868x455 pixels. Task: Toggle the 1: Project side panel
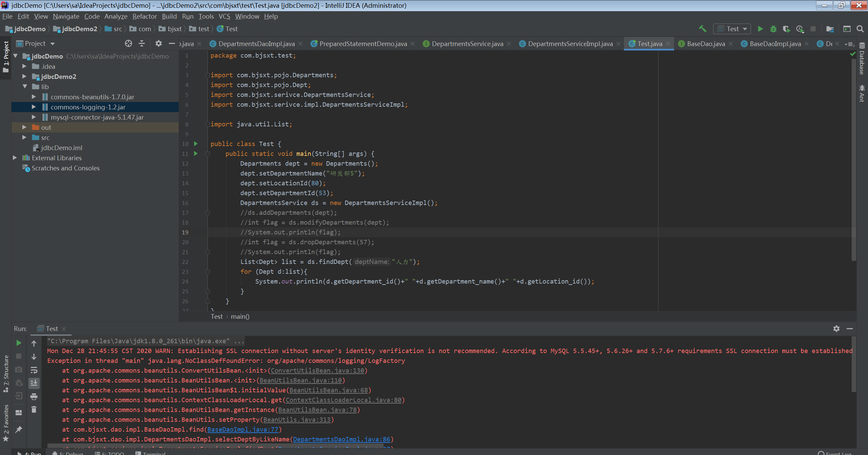click(6, 57)
